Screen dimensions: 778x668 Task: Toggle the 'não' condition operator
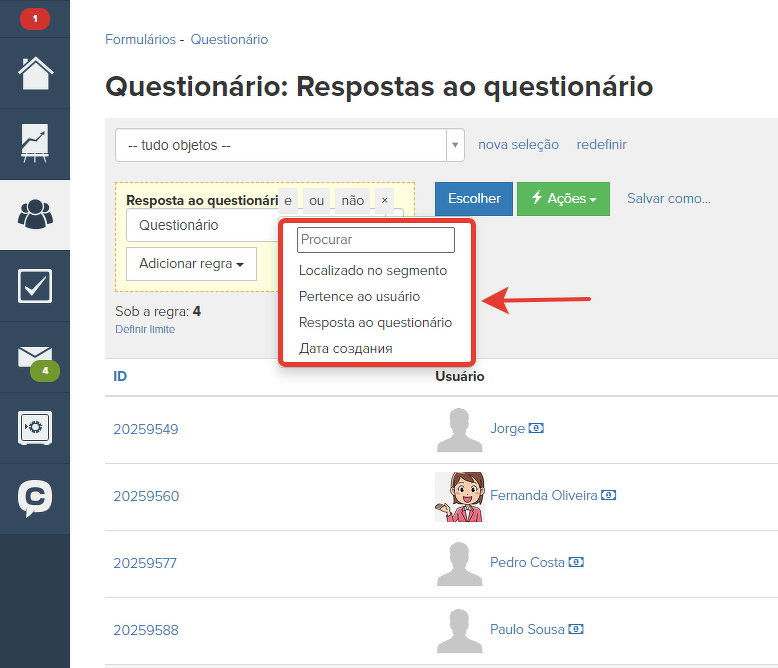click(352, 200)
